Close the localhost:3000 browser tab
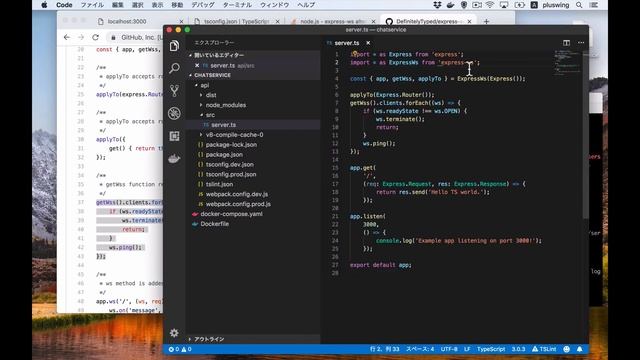Viewport: 640px width, 360px height. [x=181, y=21]
